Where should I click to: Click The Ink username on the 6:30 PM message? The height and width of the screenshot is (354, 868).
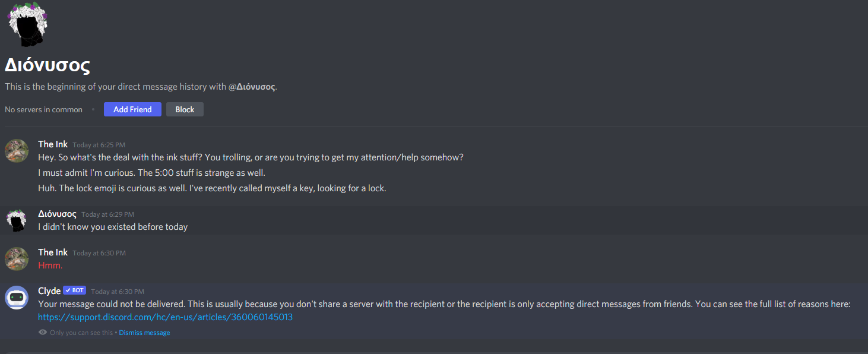coord(53,252)
